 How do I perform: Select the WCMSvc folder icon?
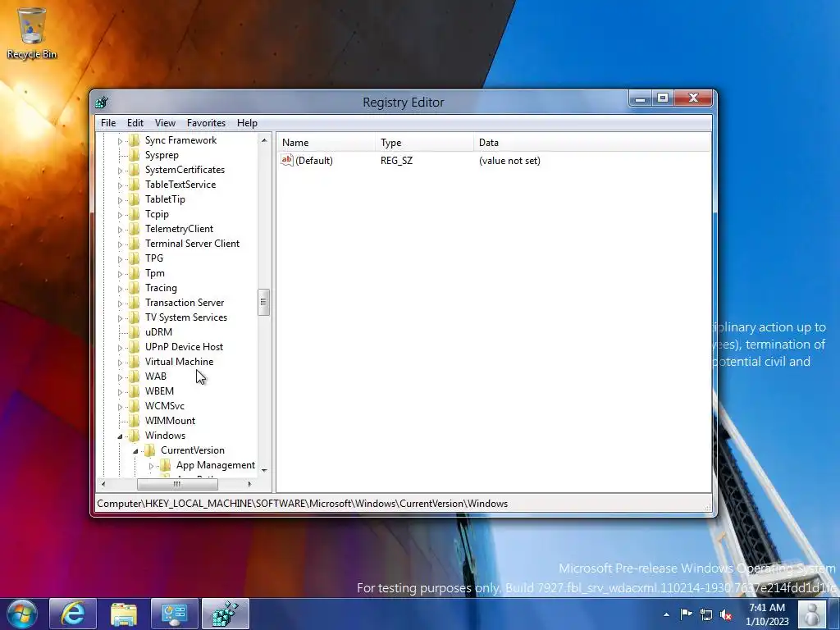click(135, 406)
